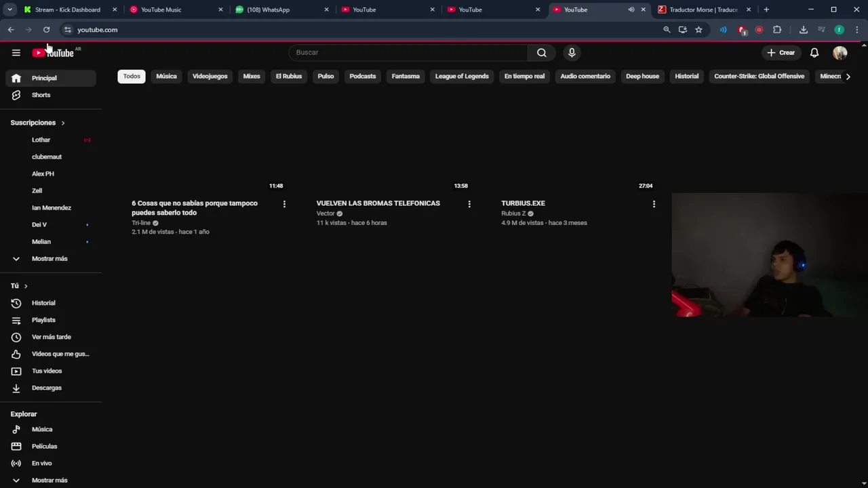Close the Traductor Morse tab
This screenshot has width=868, height=488.
(x=749, y=9)
